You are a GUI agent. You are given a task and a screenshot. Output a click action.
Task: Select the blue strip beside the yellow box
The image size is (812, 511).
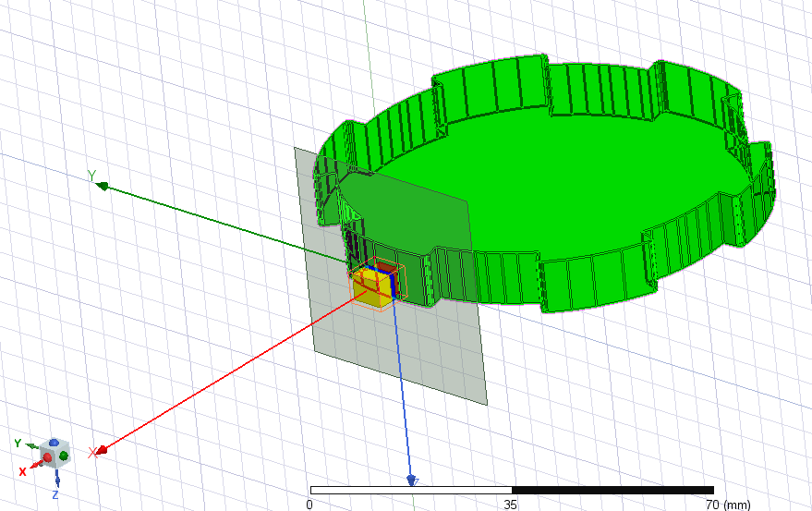point(393,286)
